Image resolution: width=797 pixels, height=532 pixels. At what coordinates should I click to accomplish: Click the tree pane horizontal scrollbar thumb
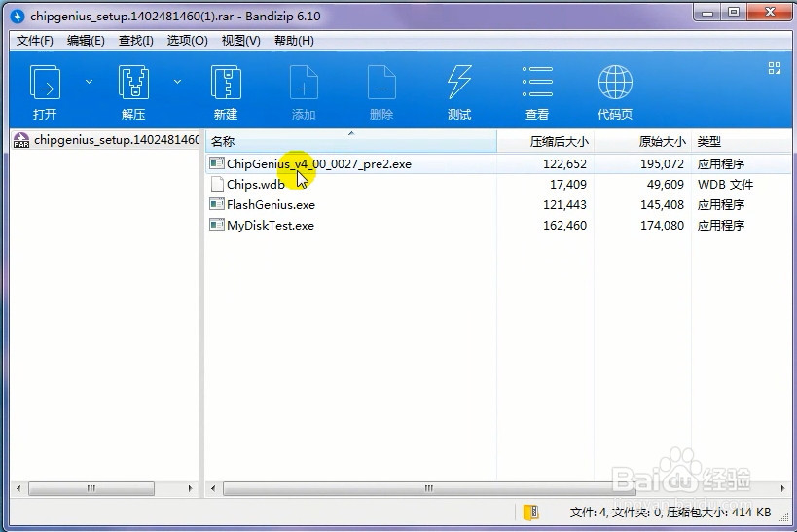click(x=91, y=488)
